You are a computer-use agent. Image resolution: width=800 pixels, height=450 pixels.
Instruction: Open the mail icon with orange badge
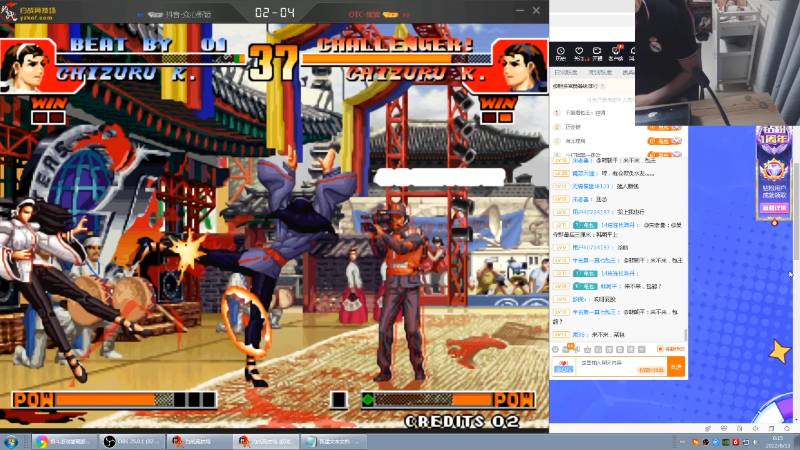click(x=567, y=349)
